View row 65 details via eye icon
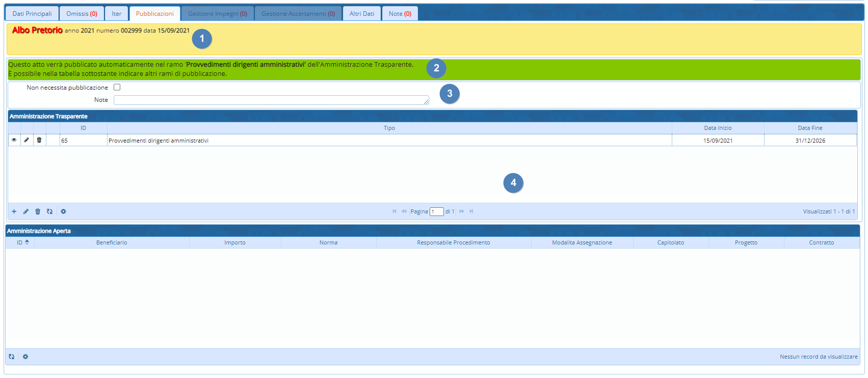This screenshot has width=868, height=378. (x=14, y=140)
